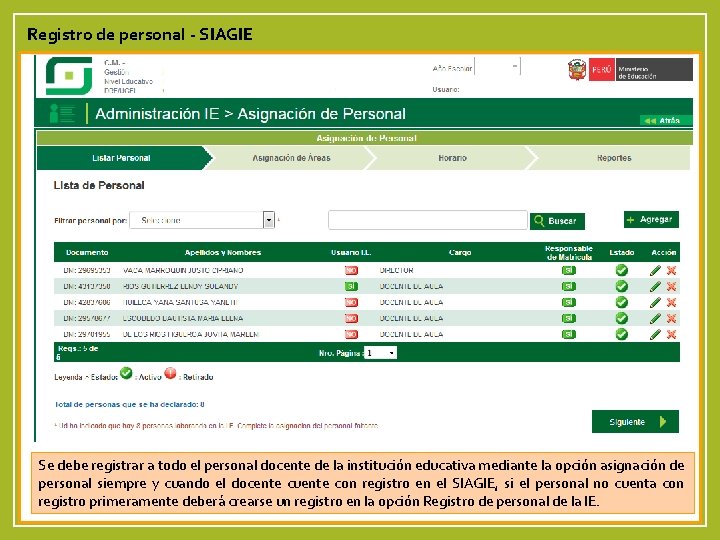Toggle Usuario IE 'NO' badge for Escobedo Bautista
This screenshot has width=720, height=540.
point(351,319)
